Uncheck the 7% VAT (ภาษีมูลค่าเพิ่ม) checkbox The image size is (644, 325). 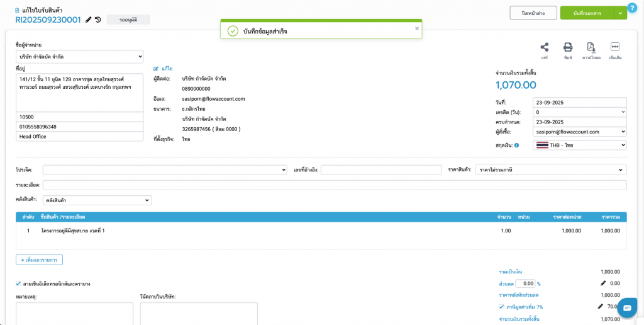(x=501, y=307)
